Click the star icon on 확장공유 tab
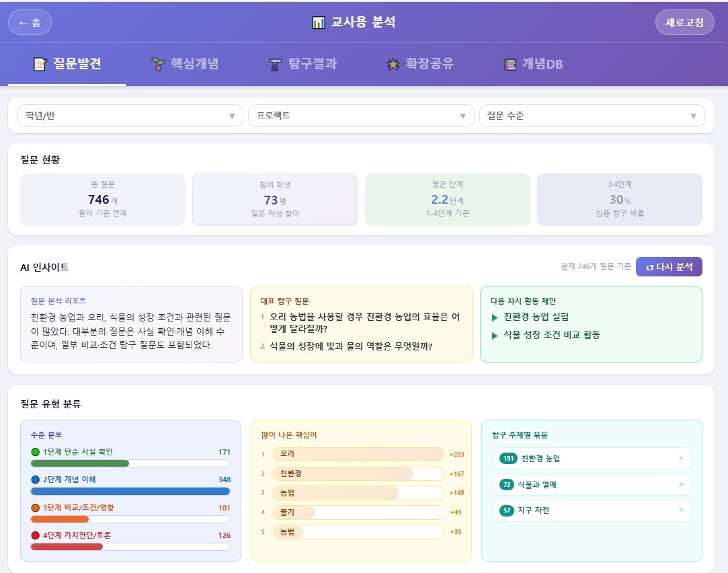 pos(393,64)
